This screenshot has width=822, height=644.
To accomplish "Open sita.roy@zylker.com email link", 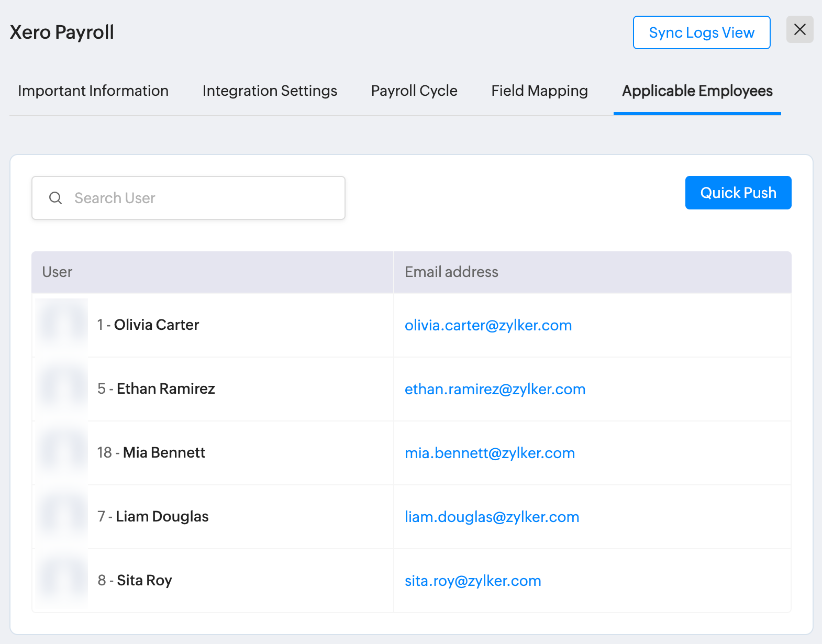I will click(x=473, y=581).
